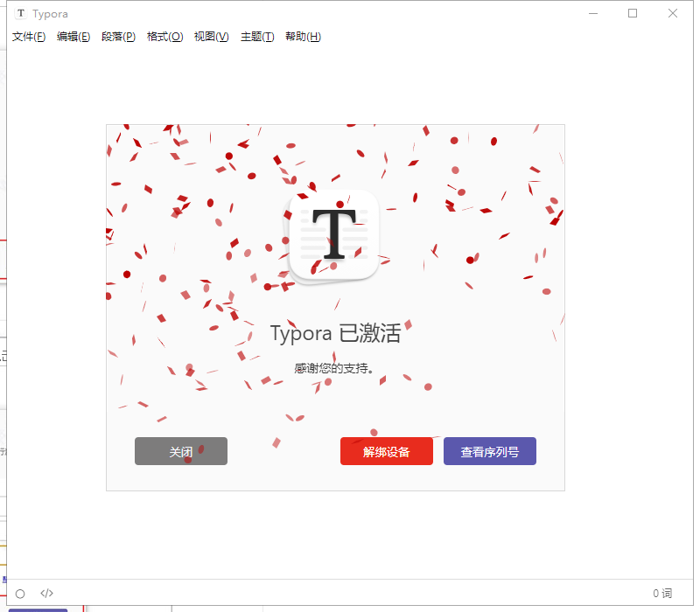Image resolution: width=700 pixels, height=612 pixels.
Task: Toggle sidebar with the circle icon
Action: point(20,594)
